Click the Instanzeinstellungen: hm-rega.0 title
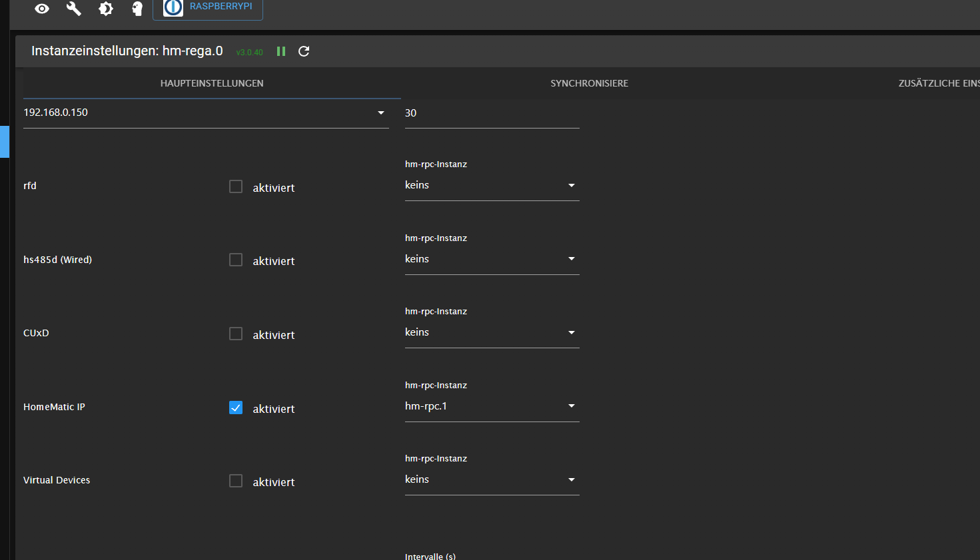Screen dimensions: 980x560 (127, 51)
